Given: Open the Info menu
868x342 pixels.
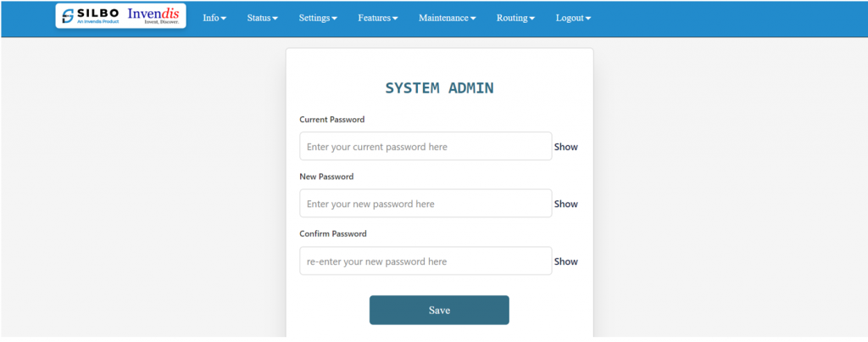Looking at the screenshot, I should 214,18.
